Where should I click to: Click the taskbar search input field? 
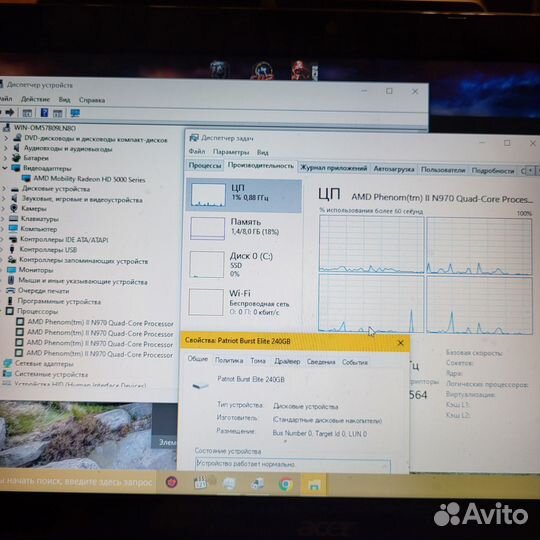(77, 482)
